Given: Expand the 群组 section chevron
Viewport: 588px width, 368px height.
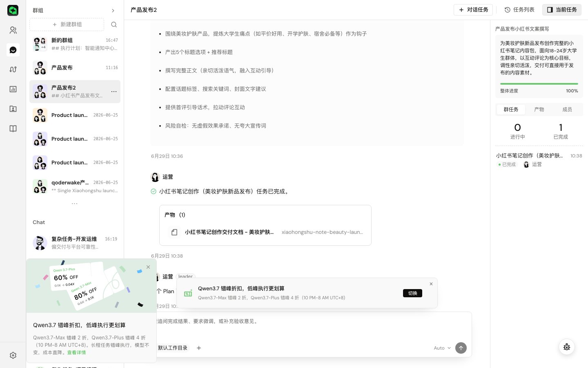Looking at the screenshot, I should pos(113,11).
